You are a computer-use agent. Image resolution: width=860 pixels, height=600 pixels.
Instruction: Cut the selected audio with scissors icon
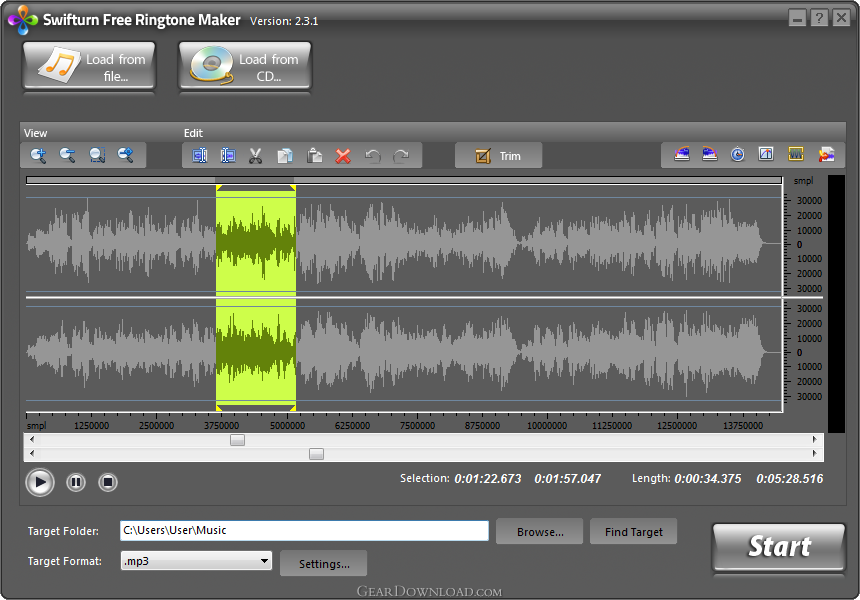(256, 155)
